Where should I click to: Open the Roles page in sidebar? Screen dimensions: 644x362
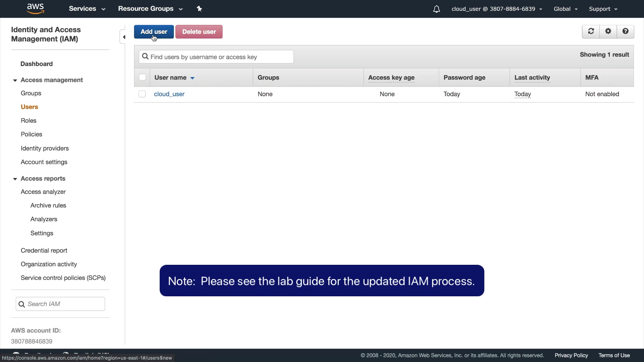29,121
